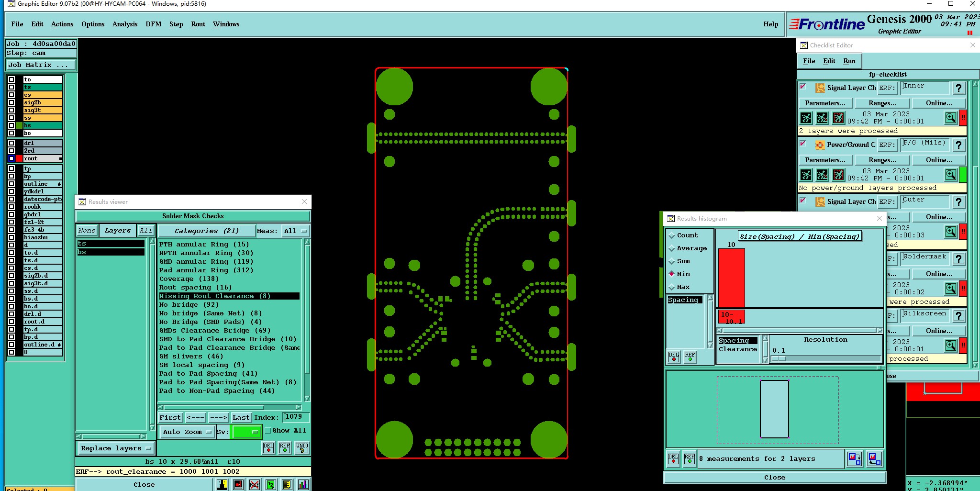
Task: Click the Last navigation button
Action: pyautogui.click(x=241, y=418)
